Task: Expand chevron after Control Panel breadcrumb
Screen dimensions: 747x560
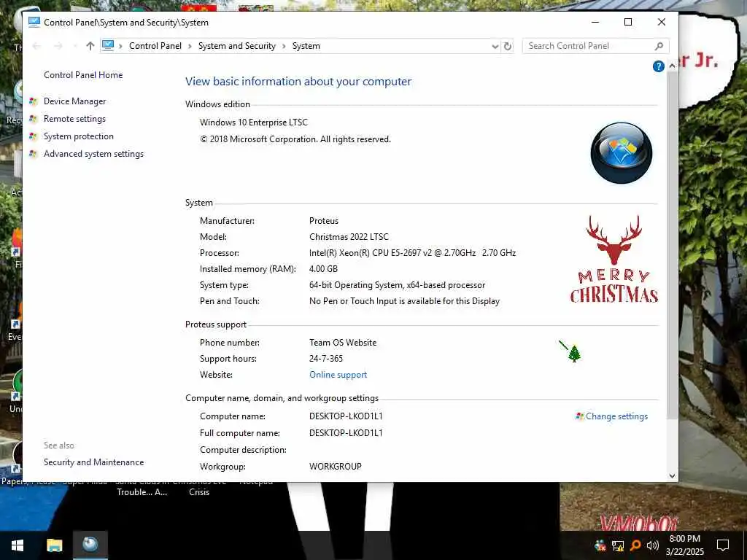Action: pos(190,46)
